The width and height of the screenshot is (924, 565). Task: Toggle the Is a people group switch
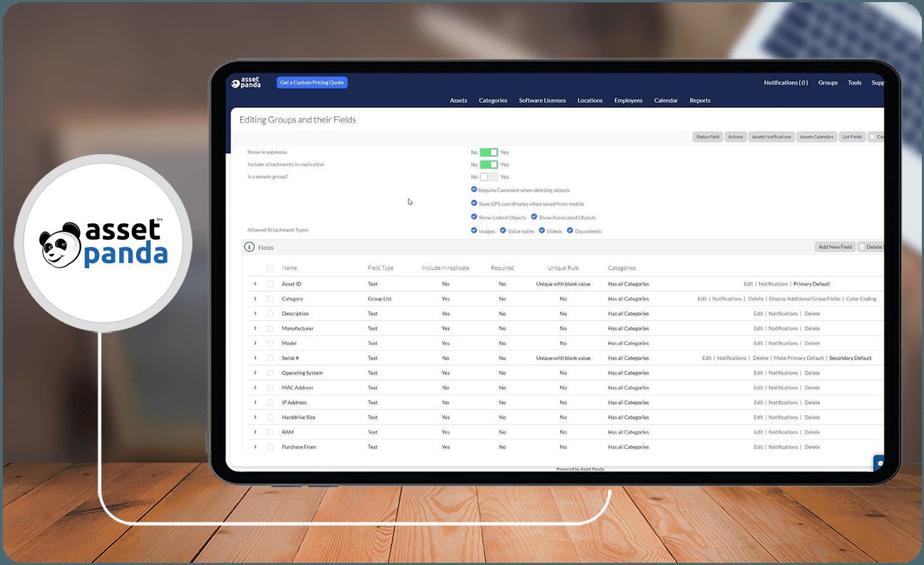coord(489,176)
